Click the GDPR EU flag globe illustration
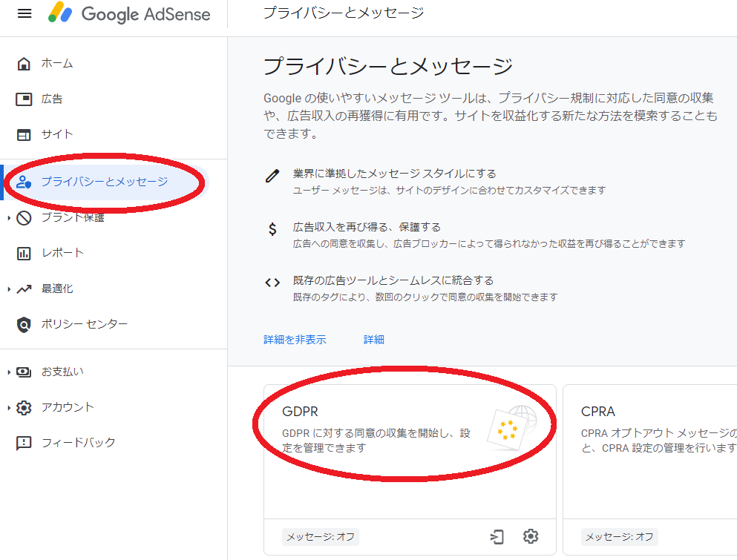This screenshot has height=560, width=737. 513,428
